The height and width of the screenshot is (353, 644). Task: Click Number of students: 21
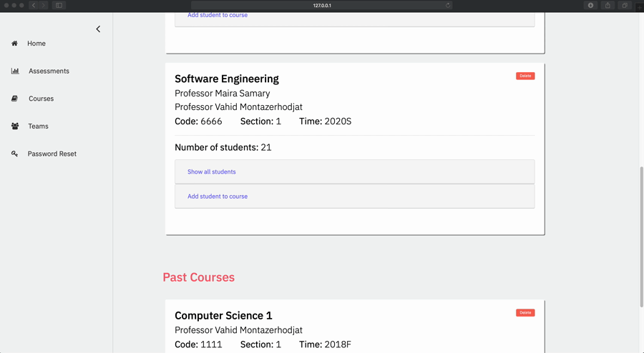point(223,147)
